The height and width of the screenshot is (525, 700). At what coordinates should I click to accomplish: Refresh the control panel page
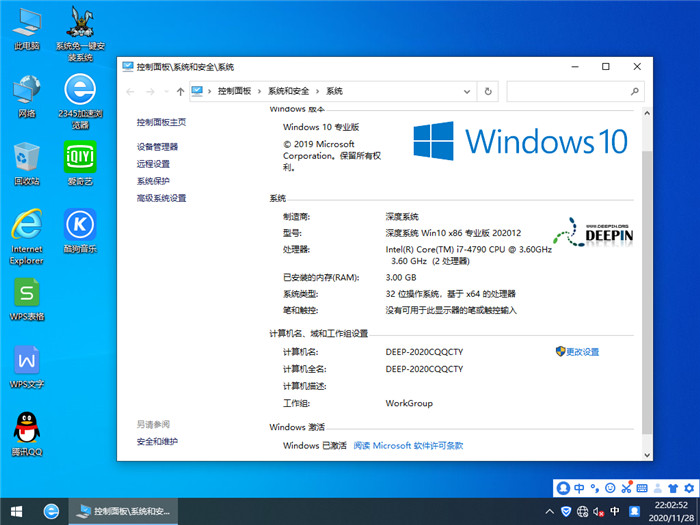[x=488, y=92]
